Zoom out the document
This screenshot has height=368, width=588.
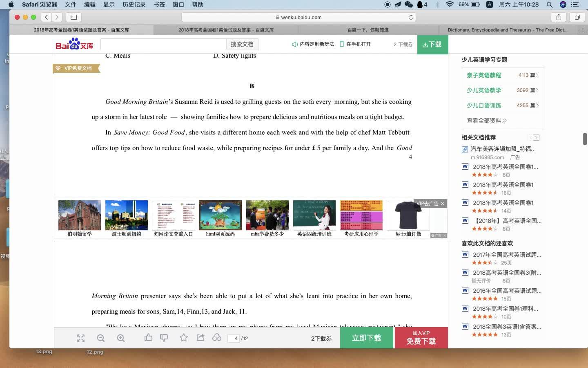click(101, 338)
